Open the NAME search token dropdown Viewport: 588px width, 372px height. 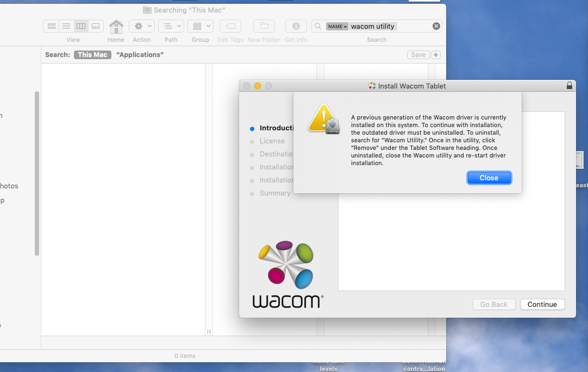click(x=337, y=26)
